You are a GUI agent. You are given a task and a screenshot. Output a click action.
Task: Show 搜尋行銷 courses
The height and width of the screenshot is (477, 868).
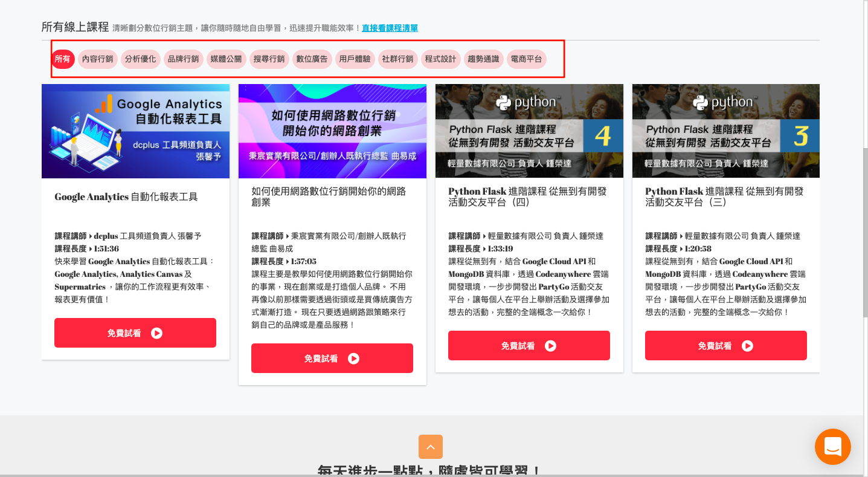point(269,59)
